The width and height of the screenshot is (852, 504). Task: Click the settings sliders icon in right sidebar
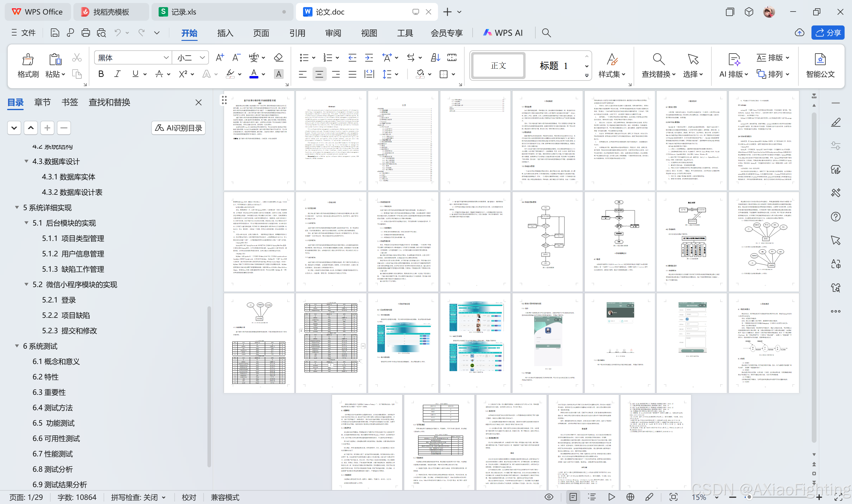[836, 146]
